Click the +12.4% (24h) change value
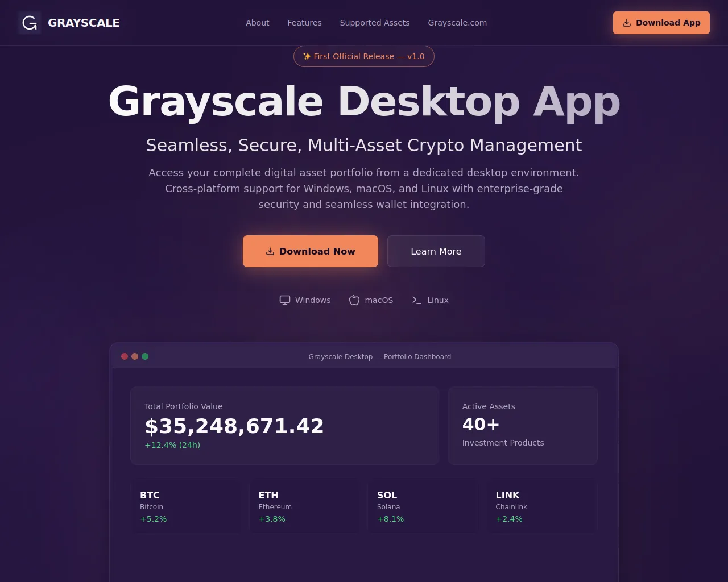This screenshot has height=582, width=728. (172, 445)
